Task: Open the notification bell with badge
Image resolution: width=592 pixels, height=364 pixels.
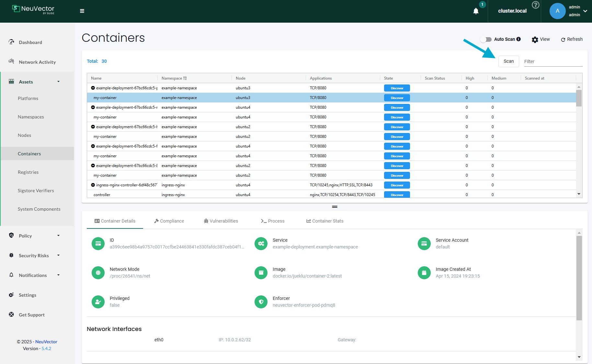Action: click(476, 11)
